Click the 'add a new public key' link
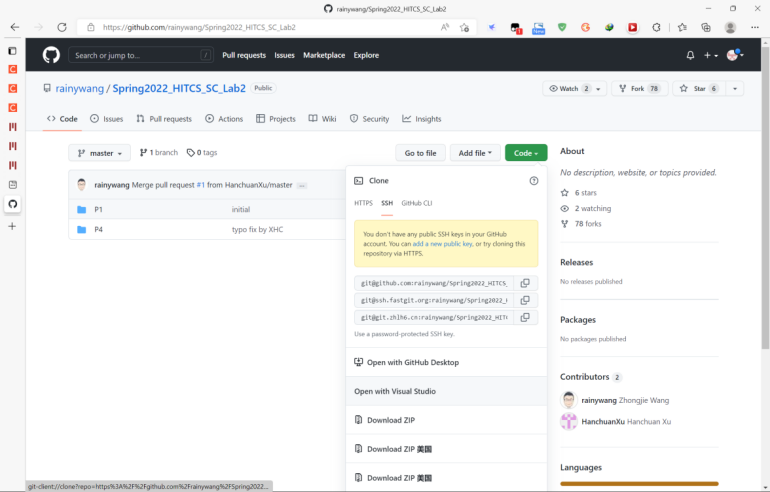The height and width of the screenshot is (492, 770). [x=442, y=244]
